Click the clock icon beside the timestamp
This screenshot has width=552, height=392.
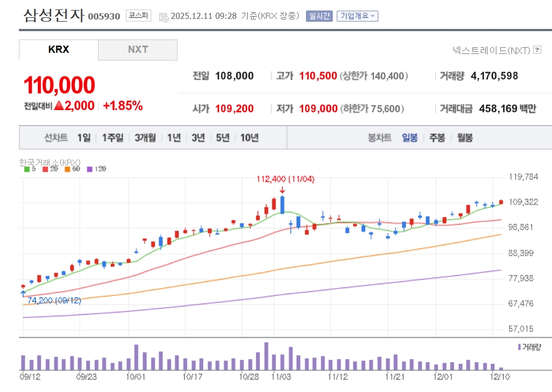coord(164,17)
